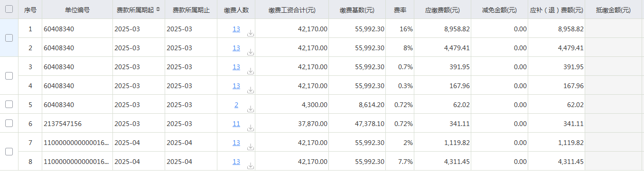Screen dimensions: 644x172
Task: Toggle the select-all header checkbox
Action: point(9,9)
